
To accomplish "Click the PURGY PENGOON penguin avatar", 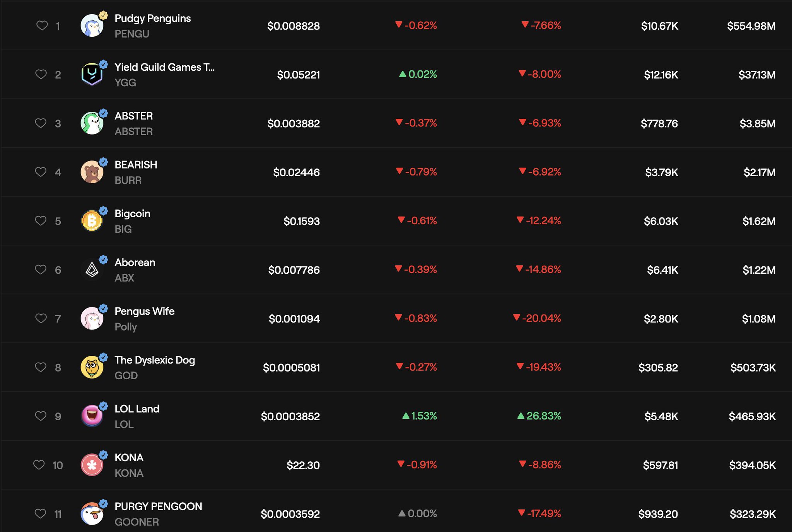I will pos(92,514).
